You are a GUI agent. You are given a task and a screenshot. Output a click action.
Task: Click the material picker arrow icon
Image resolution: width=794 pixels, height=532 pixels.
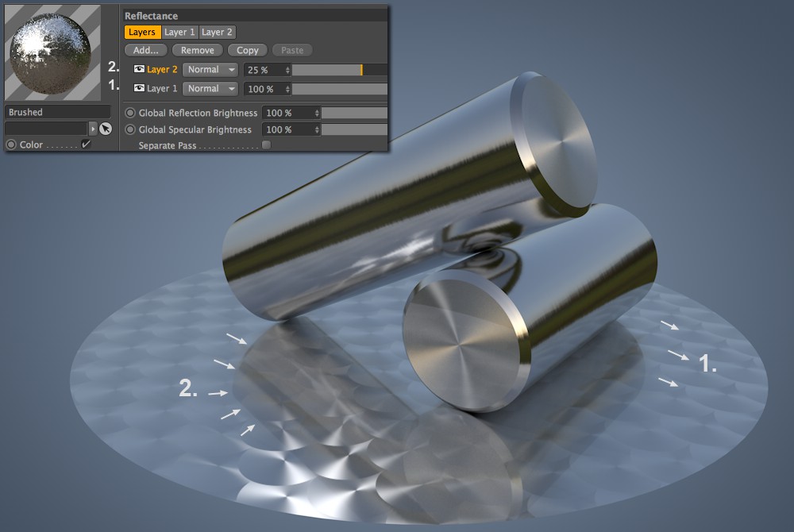[x=106, y=129]
